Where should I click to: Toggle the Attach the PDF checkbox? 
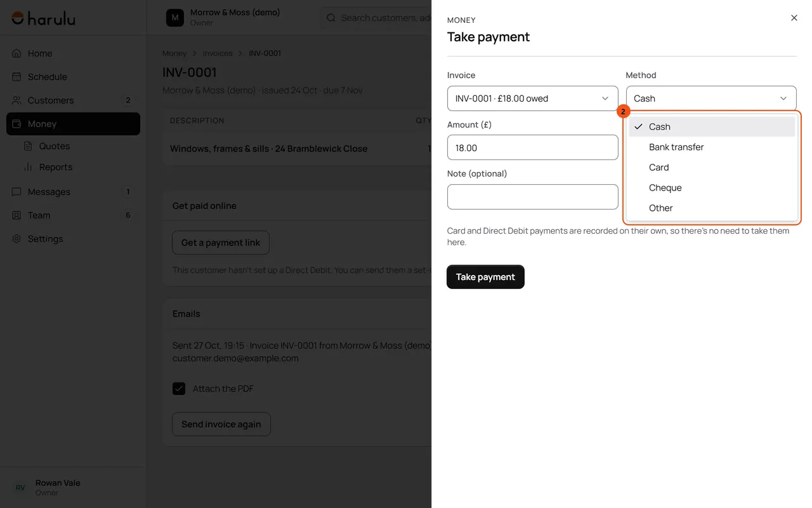[179, 389]
